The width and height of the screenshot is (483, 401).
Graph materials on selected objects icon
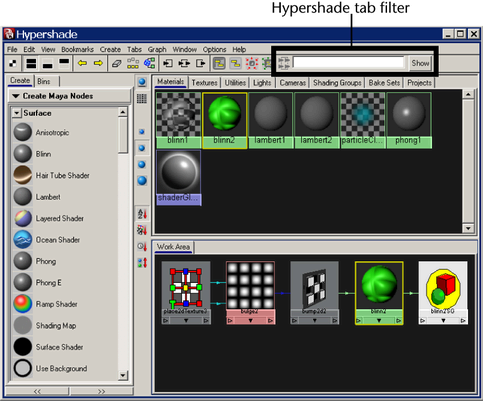149,63
